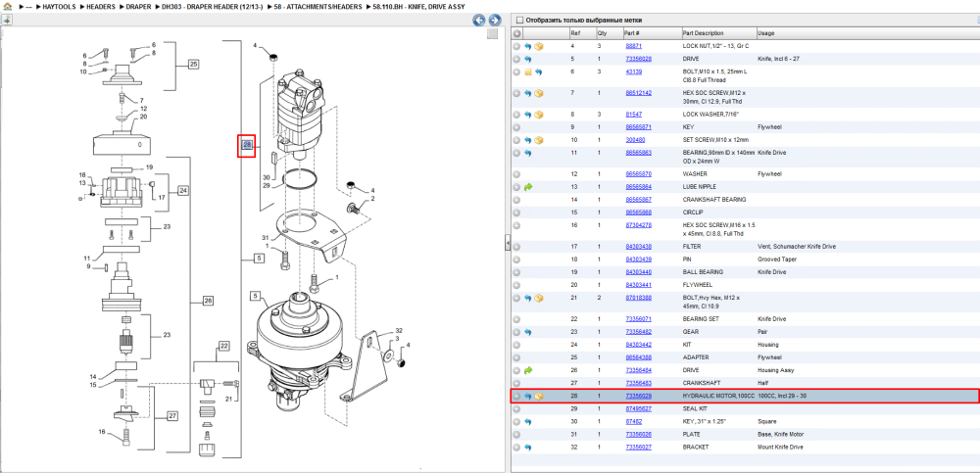Select callout 26 box in the diagram

pyautogui.click(x=208, y=302)
